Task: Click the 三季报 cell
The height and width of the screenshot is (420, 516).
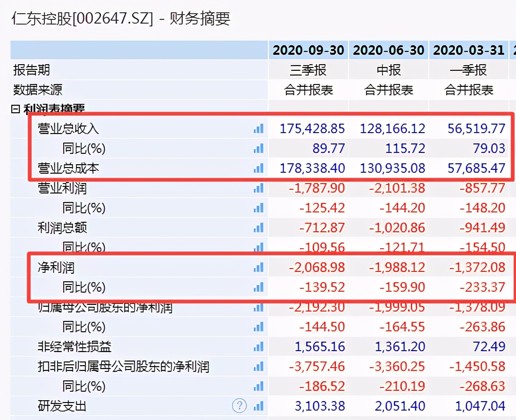Action: pos(308,70)
